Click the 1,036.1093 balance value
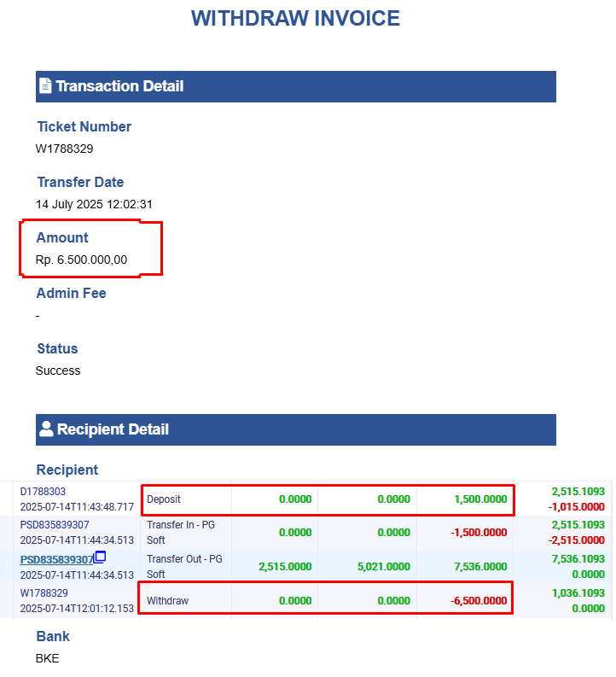This screenshot has width=616, height=677. point(578,592)
